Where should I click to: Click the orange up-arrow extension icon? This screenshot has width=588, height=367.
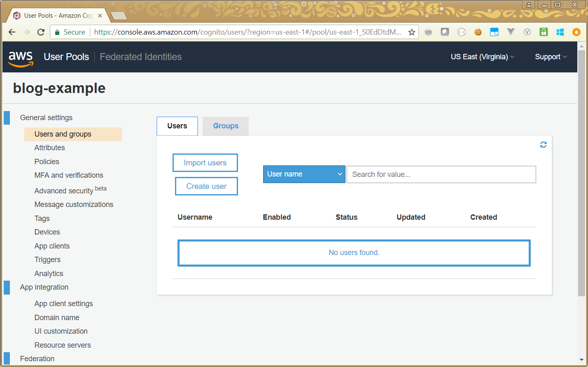coord(576,32)
